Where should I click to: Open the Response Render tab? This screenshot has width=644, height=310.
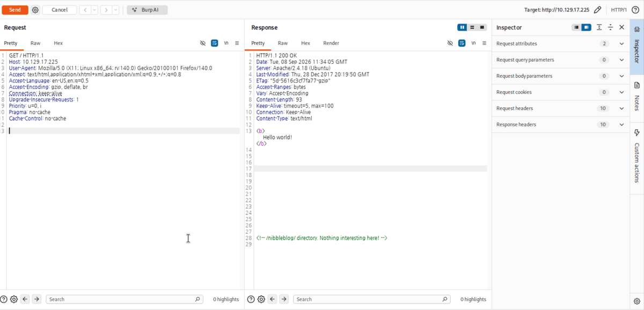click(x=331, y=43)
